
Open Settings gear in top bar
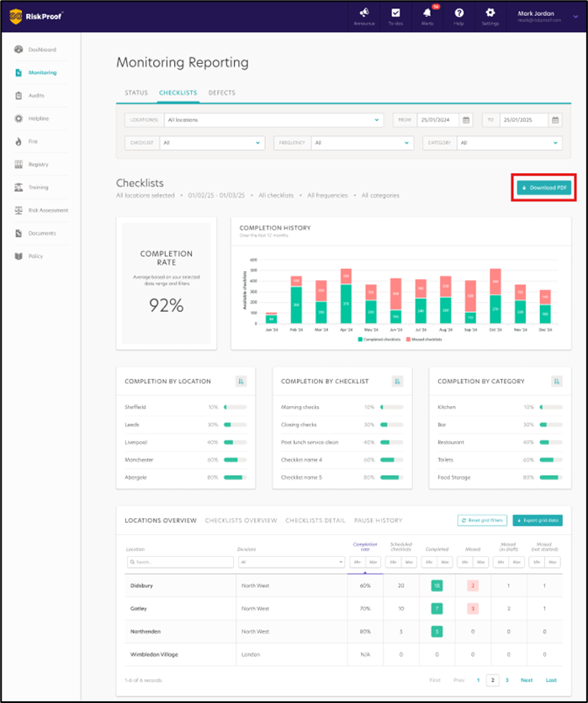490,15
